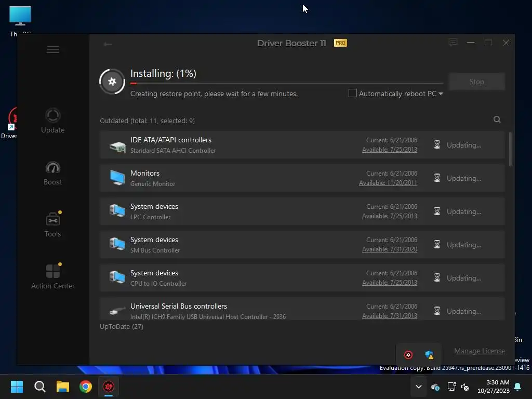
Task: Click the Stop button
Action: (477, 82)
